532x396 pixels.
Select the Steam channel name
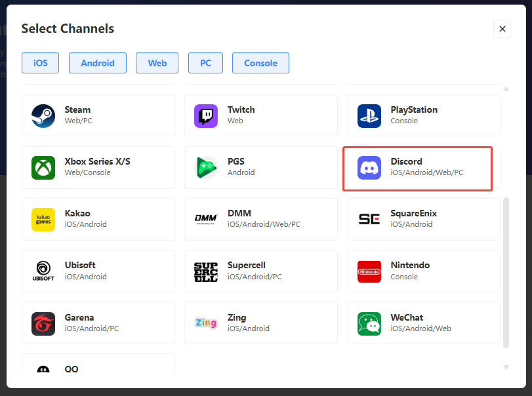77,110
